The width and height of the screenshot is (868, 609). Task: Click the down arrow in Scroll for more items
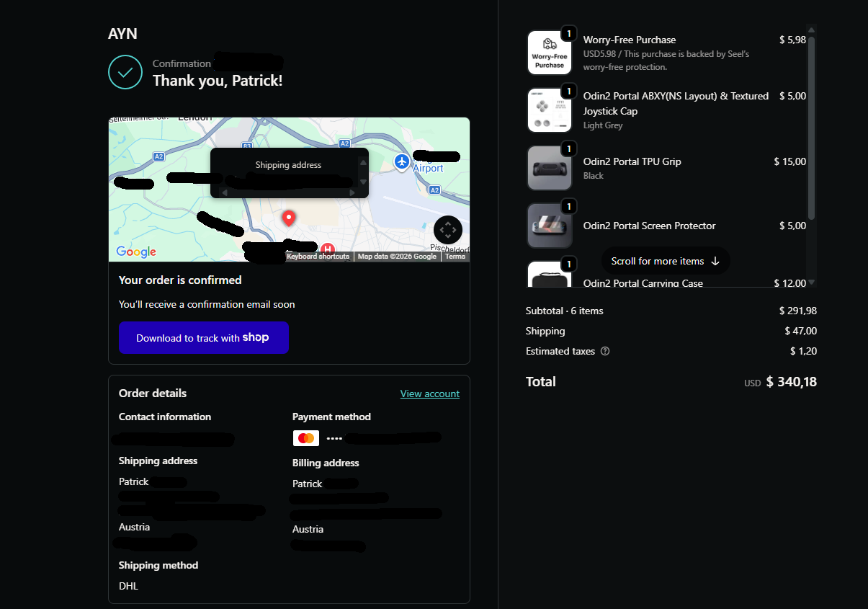coord(715,261)
